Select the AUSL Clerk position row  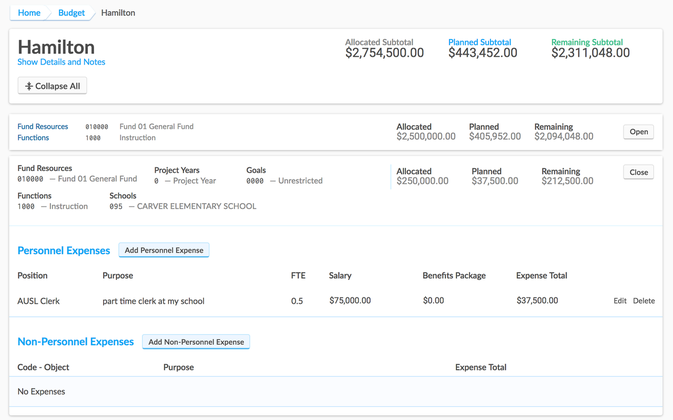click(39, 300)
